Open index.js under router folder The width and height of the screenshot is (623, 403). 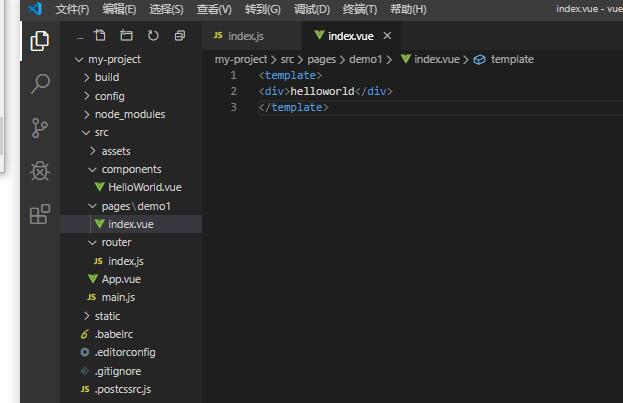126,261
